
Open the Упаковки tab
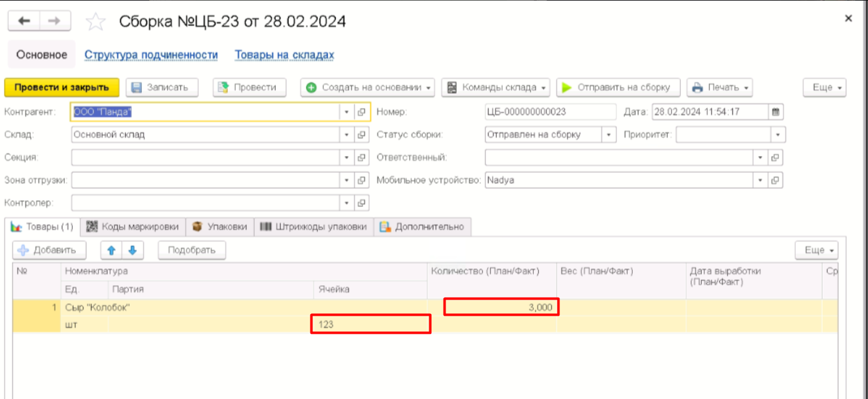220,227
